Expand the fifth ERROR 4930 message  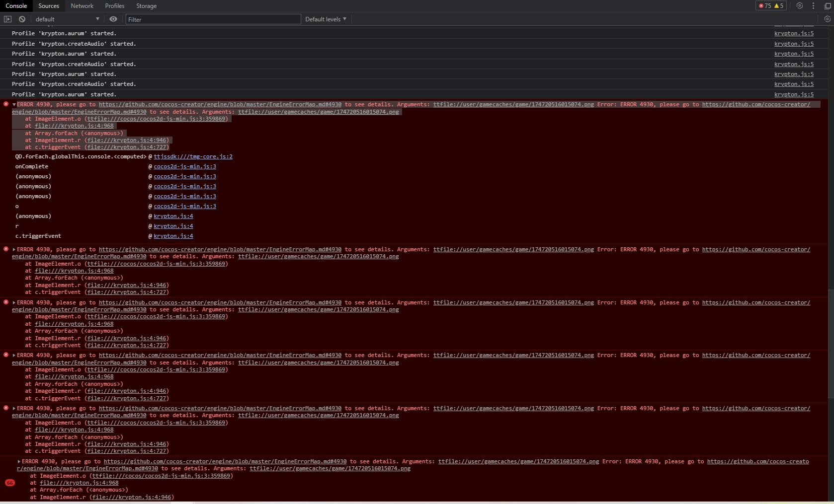14,408
